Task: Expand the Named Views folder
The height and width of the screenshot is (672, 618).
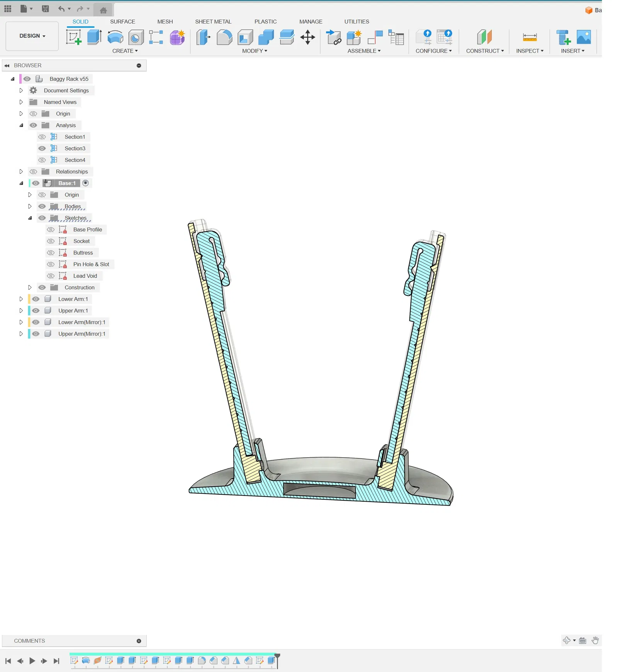Action: pos(21,102)
